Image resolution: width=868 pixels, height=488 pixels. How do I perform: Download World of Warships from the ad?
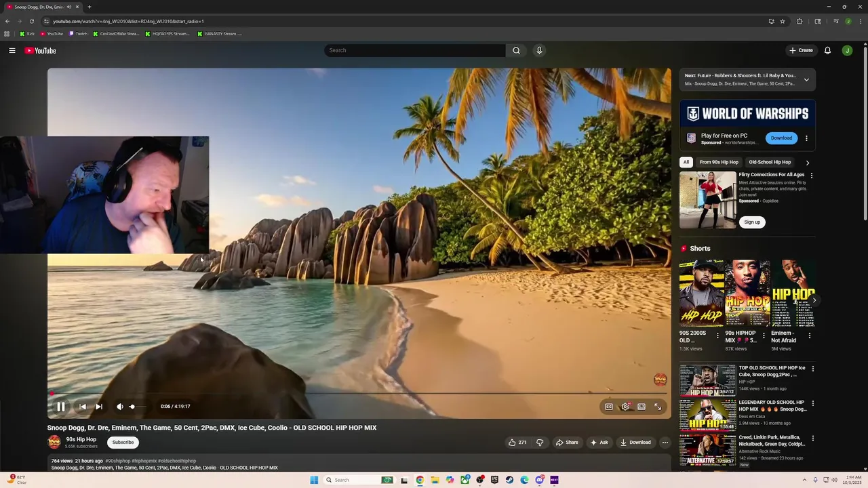click(781, 138)
